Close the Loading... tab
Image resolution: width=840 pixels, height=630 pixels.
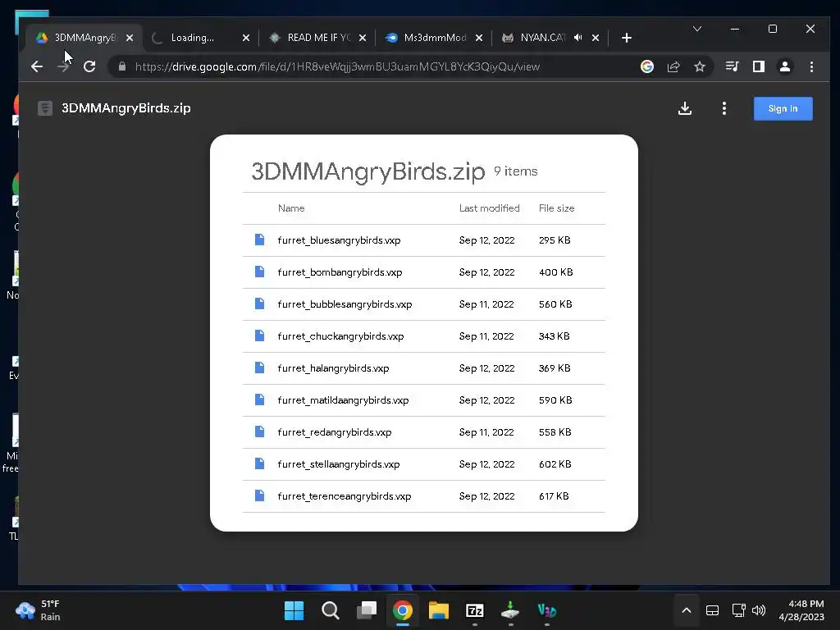(246, 38)
